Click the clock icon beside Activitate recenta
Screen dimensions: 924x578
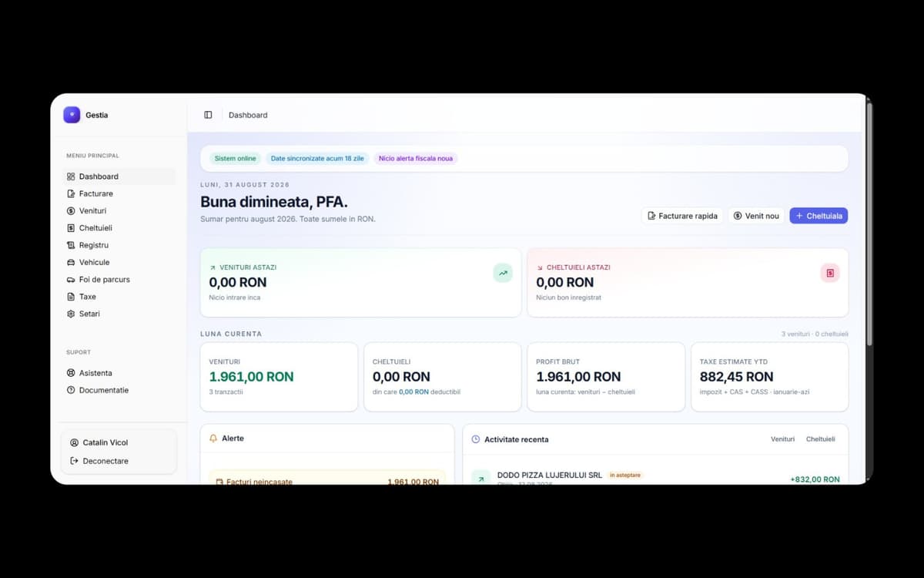[475, 439]
